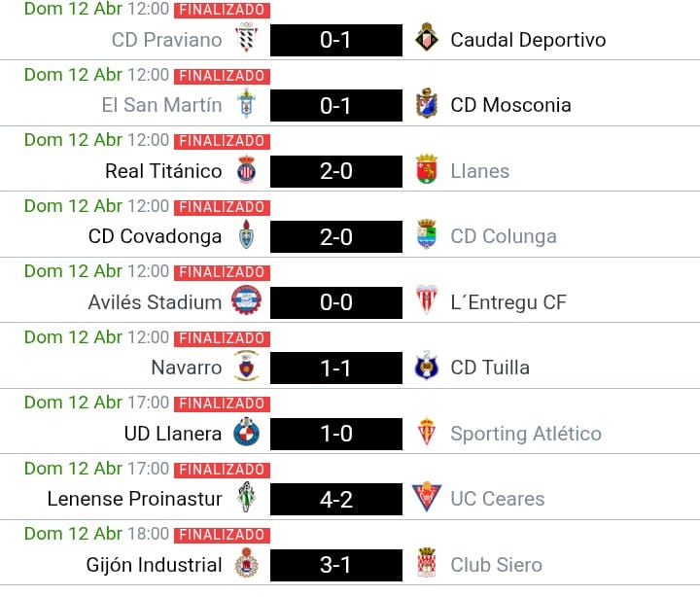Open the 1-1 Navarro versus Tuilla score
Image resolution: width=700 pixels, height=597 pixels.
[x=335, y=368]
